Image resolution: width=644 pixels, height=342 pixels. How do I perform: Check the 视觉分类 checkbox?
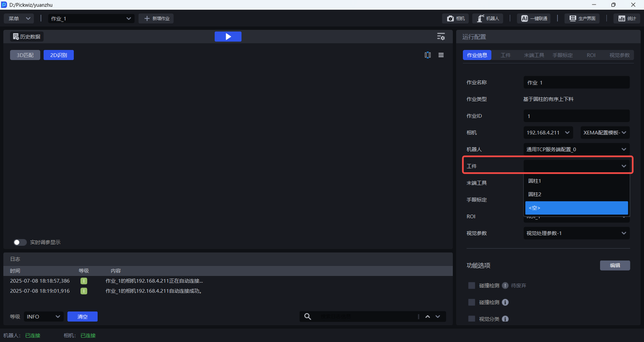click(x=471, y=319)
